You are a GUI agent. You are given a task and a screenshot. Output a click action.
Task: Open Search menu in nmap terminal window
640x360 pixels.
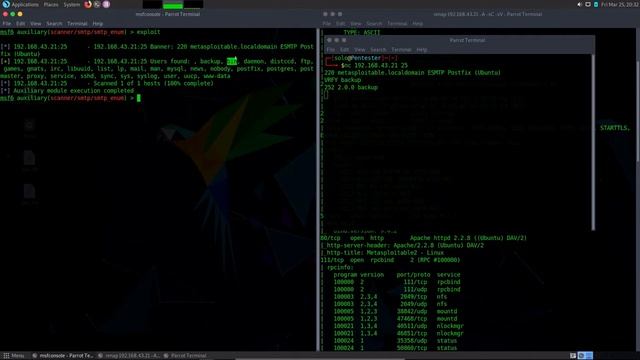click(x=374, y=24)
